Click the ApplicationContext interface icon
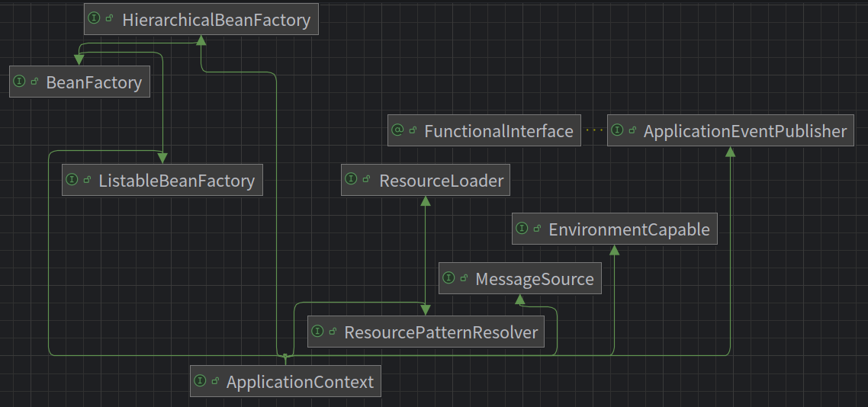Screen dimensions: 868x407 pos(201,380)
